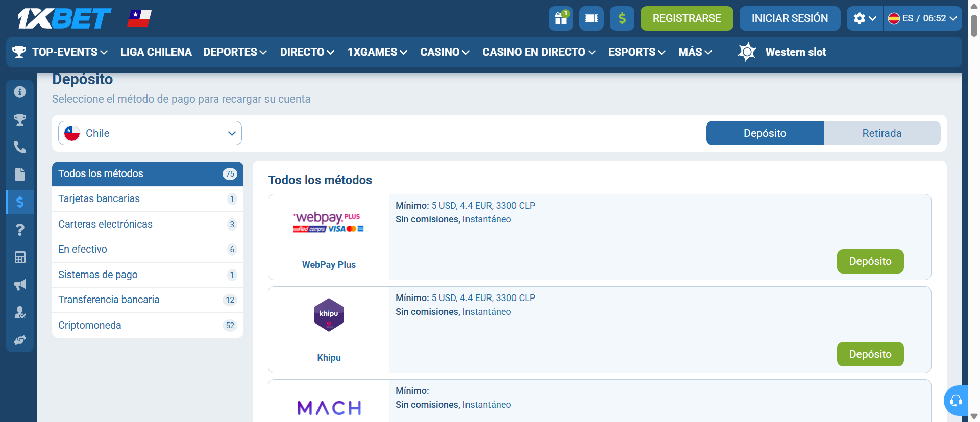Image resolution: width=980 pixels, height=422 pixels.
Task: Select En efectivo category
Action: [148, 250]
